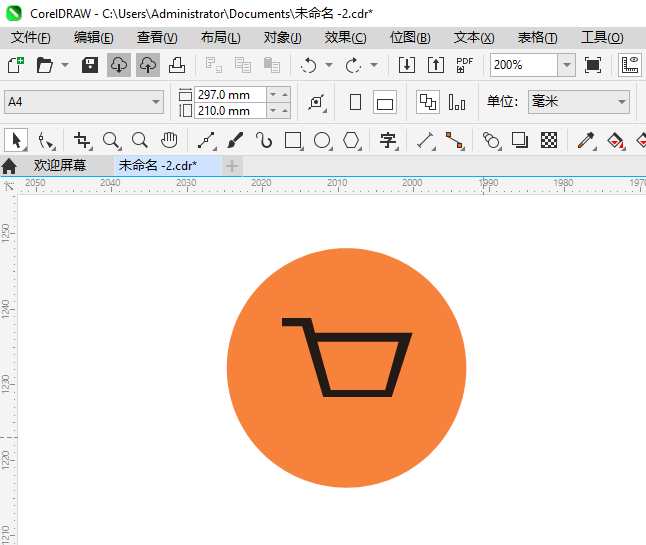
Task: Select the Drop shadow tool
Action: coord(520,140)
